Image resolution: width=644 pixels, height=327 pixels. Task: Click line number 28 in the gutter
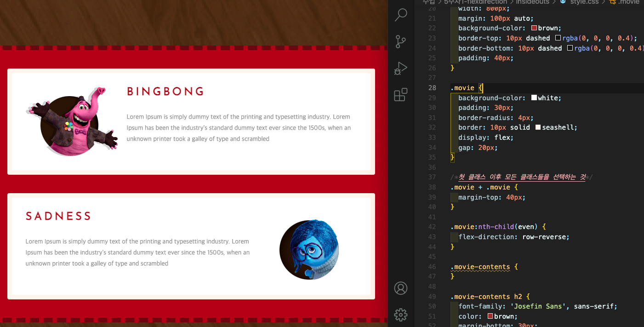(x=432, y=88)
